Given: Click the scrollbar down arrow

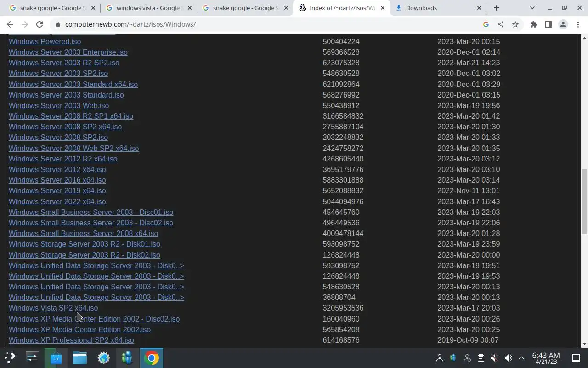Looking at the screenshot, I should click(x=584, y=344).
